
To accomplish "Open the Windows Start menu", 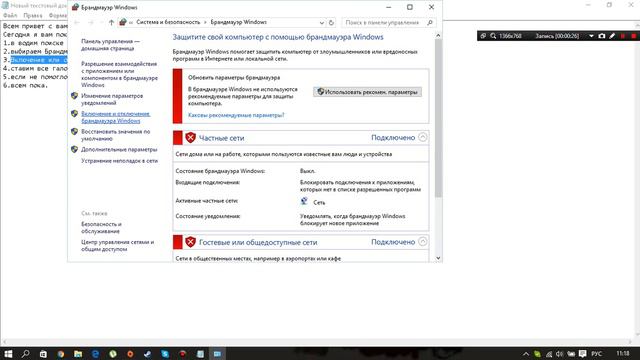I will click(8, 353).
